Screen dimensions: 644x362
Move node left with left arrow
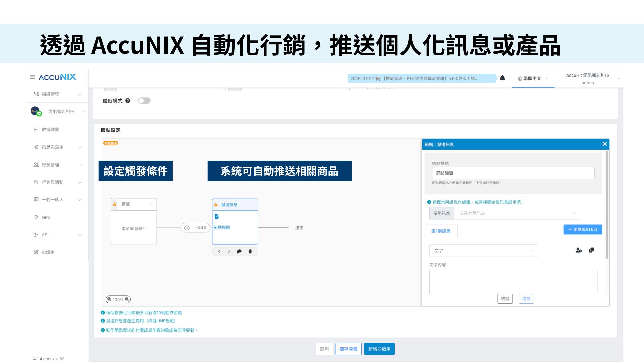pos(219,251)
